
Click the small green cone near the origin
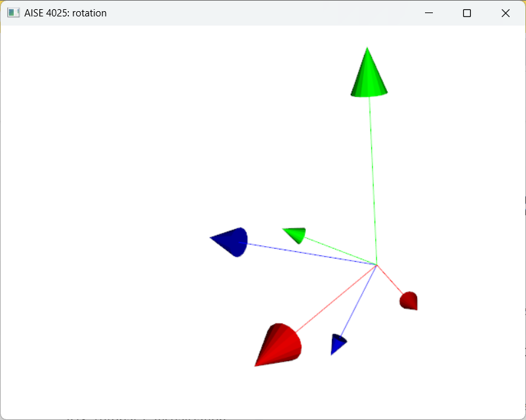(293, 234)
